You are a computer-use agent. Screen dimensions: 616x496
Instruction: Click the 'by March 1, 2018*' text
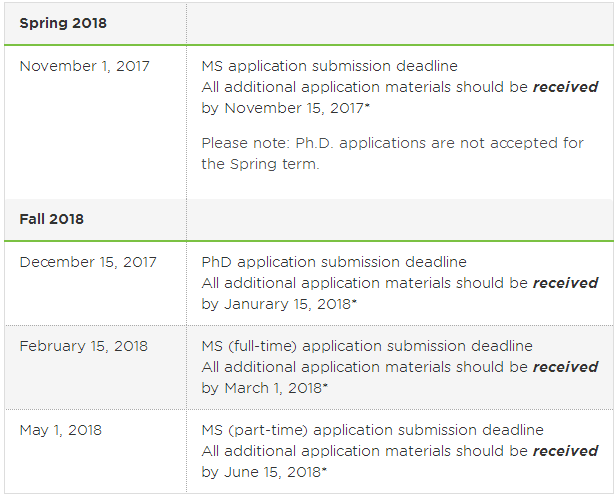(264, 388)
